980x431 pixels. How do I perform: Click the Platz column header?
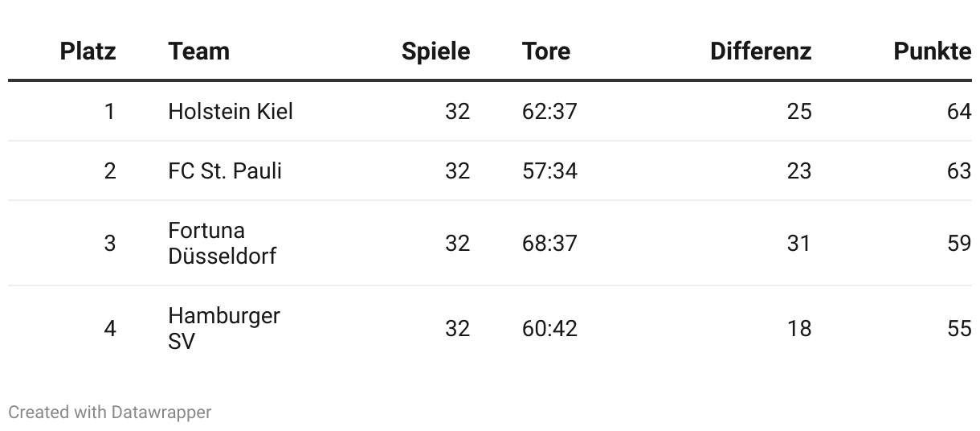coord(88,51)
